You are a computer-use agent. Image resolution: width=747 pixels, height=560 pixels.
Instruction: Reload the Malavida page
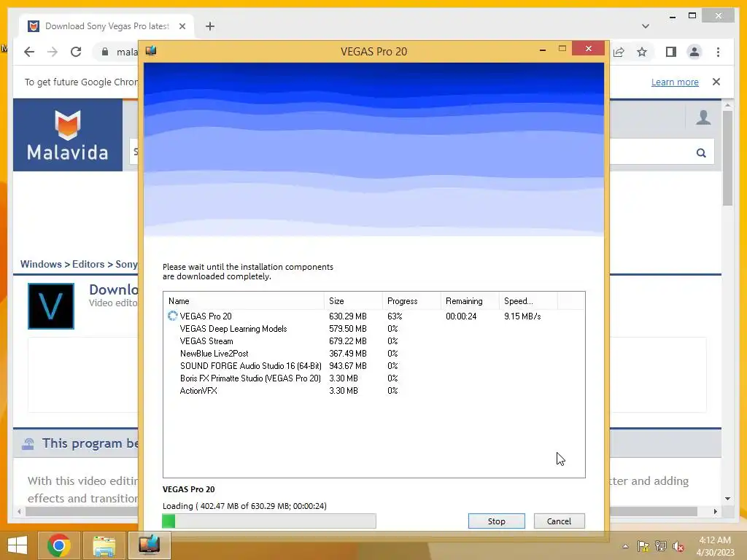(x=76, y=52)
